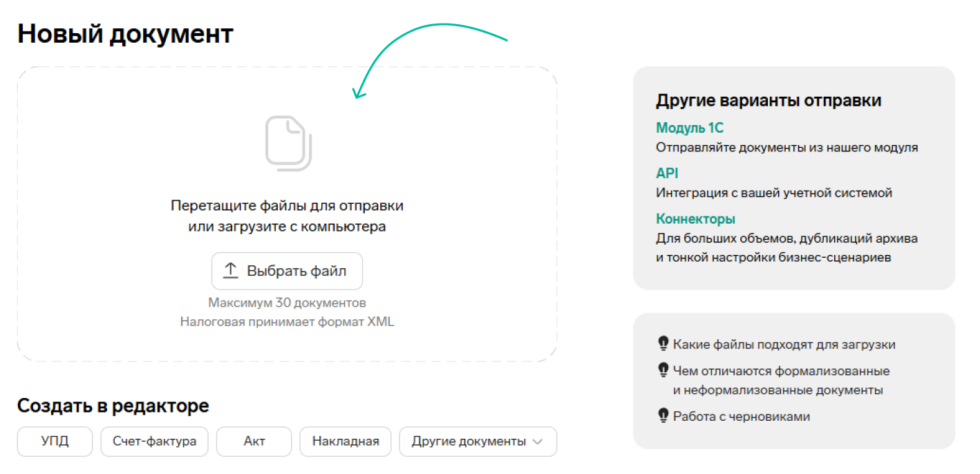Viewport: 980px width, 474px height.
Task: Open the API integration link
Action: (667, 173)
